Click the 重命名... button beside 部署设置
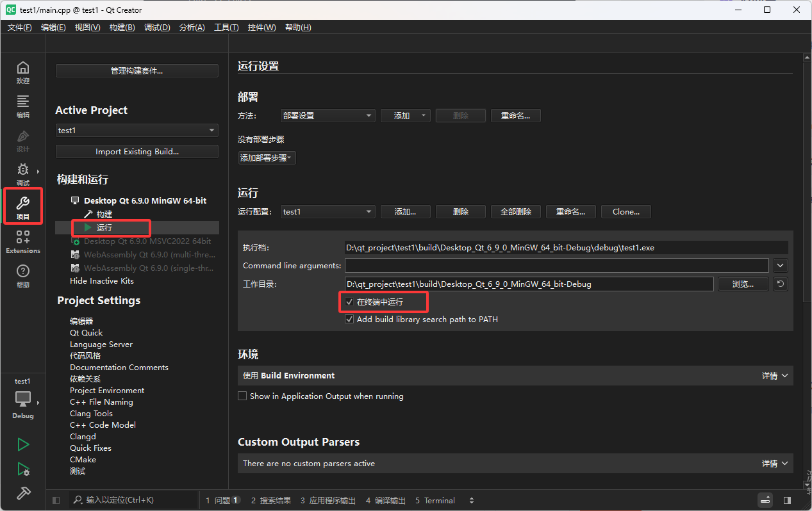This screenshot has height=511, width=812. 516,116
